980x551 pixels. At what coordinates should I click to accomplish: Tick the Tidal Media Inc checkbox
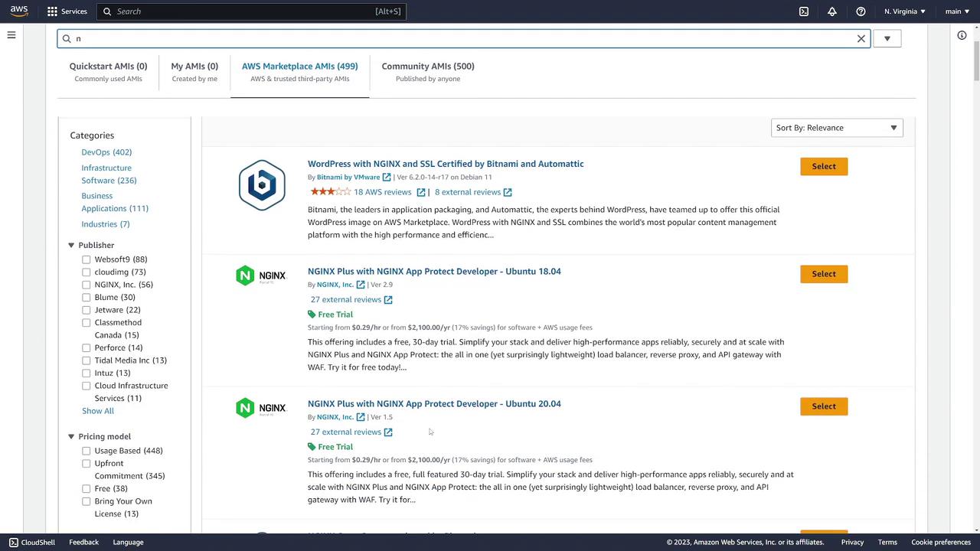pos(87,360)
